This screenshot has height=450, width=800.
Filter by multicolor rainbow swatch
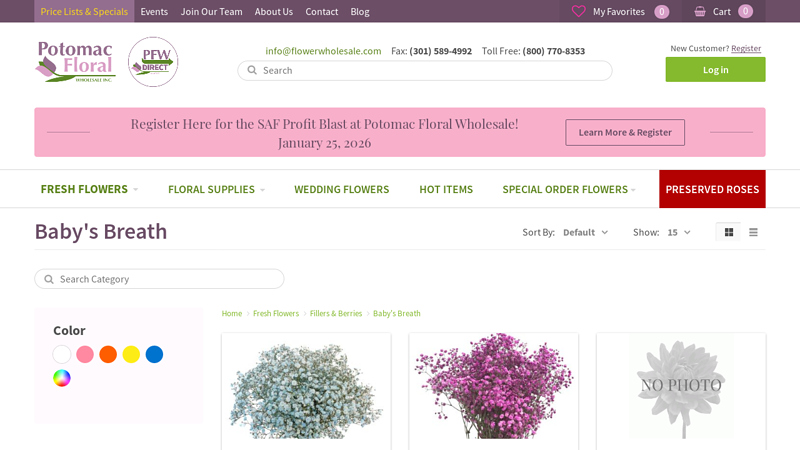point(62,378)
